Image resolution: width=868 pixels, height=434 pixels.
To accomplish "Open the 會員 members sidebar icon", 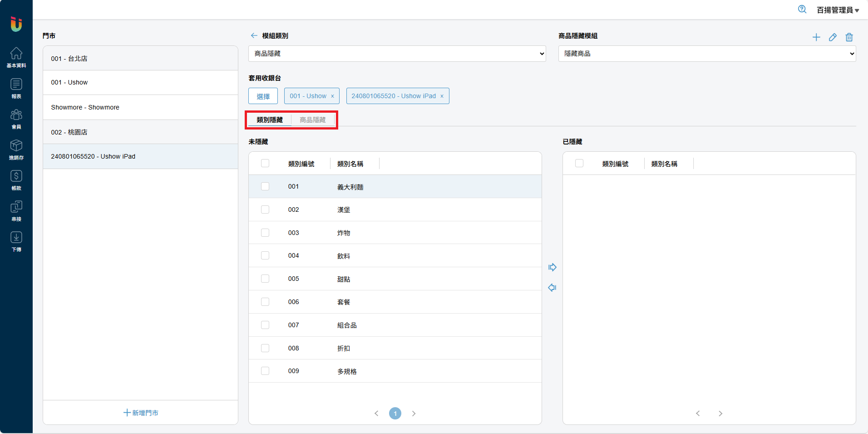I will 16,119.
